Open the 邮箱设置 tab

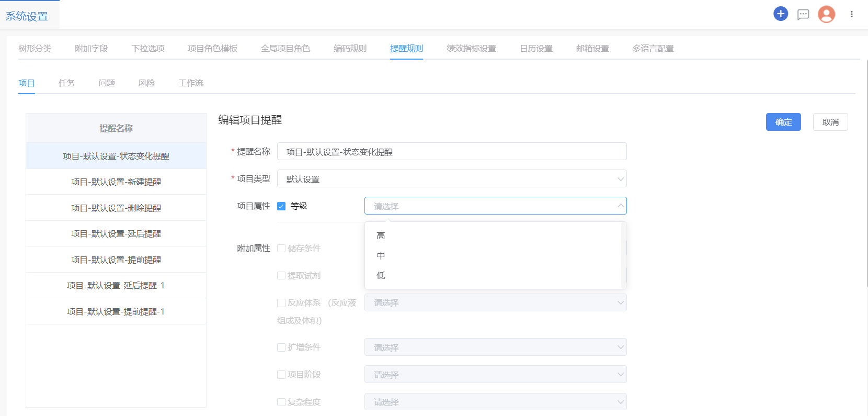[592, 49]
